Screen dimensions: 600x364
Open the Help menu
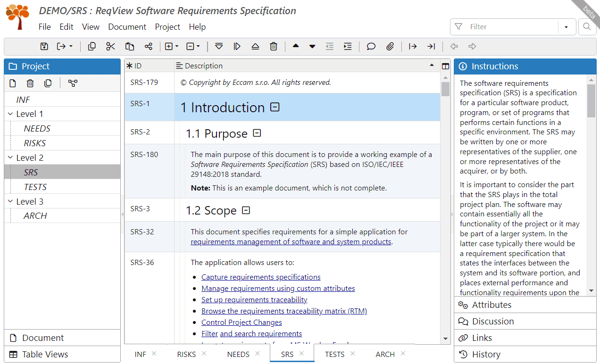click(x=197, y=27)
